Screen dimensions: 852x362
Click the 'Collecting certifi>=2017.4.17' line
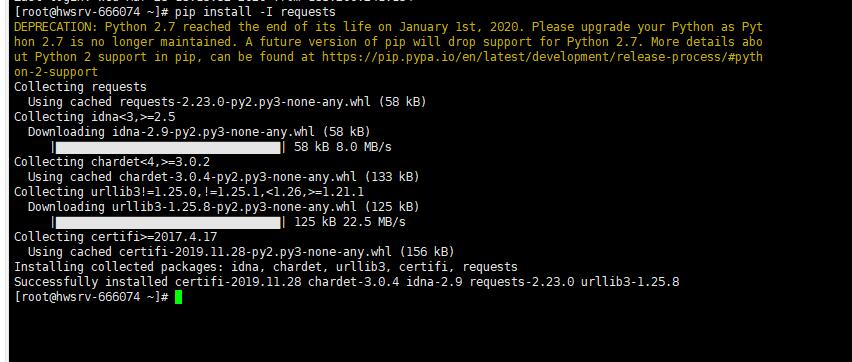(x=115, y=237)
